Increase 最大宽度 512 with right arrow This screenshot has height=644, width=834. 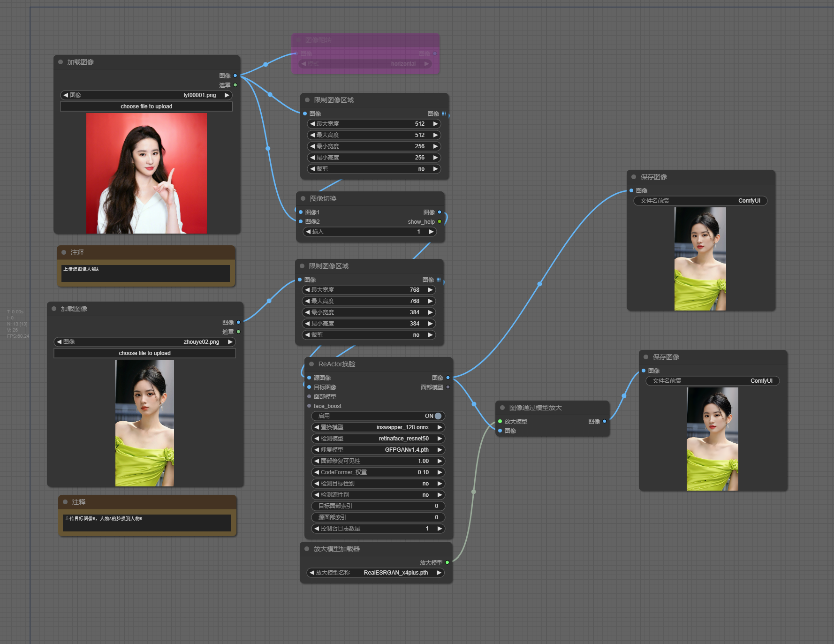(x=435, y=124)
